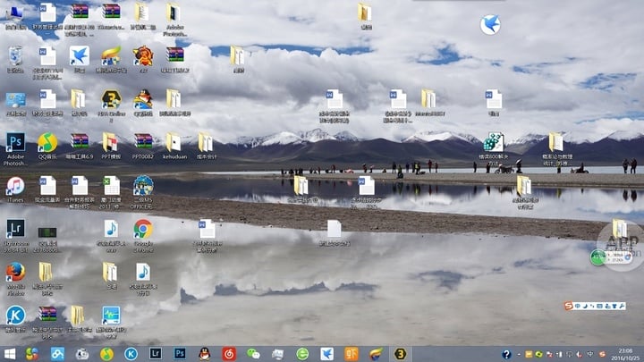The image size is (644, 362).
Task: Expand the hidden tray icons arrow
Action: [x=519, y=354]
